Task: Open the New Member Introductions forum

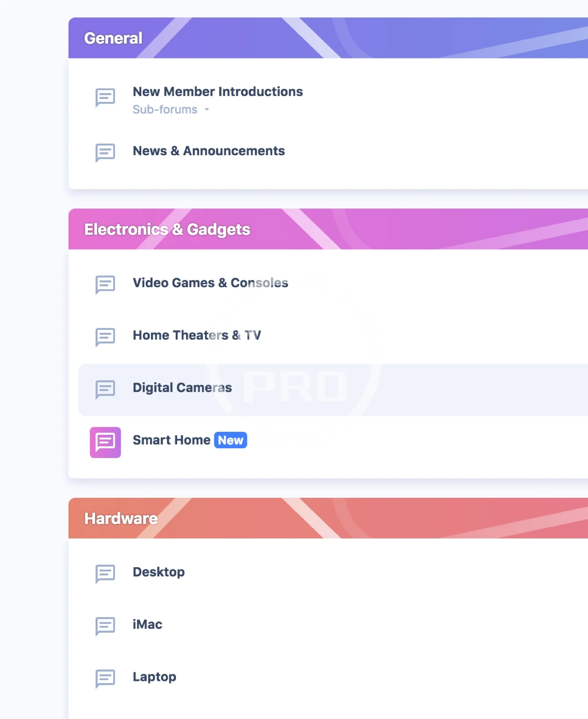Action: (218, 92)
